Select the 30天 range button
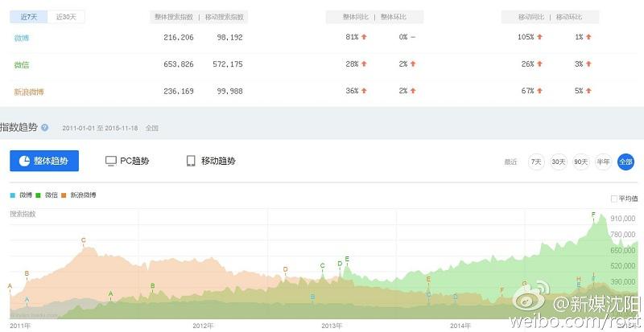The width and height of the screenshot is (644, 332). [x=559, y=162]
